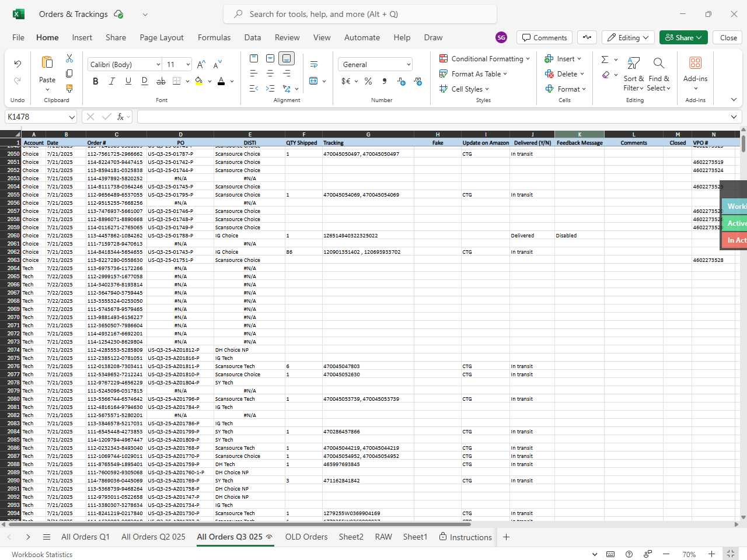Open Sort & Filter menu

tap(634, 73)
